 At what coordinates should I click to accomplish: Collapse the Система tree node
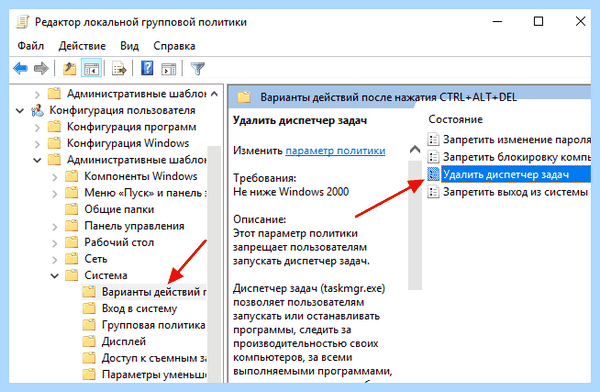[55, 276]
